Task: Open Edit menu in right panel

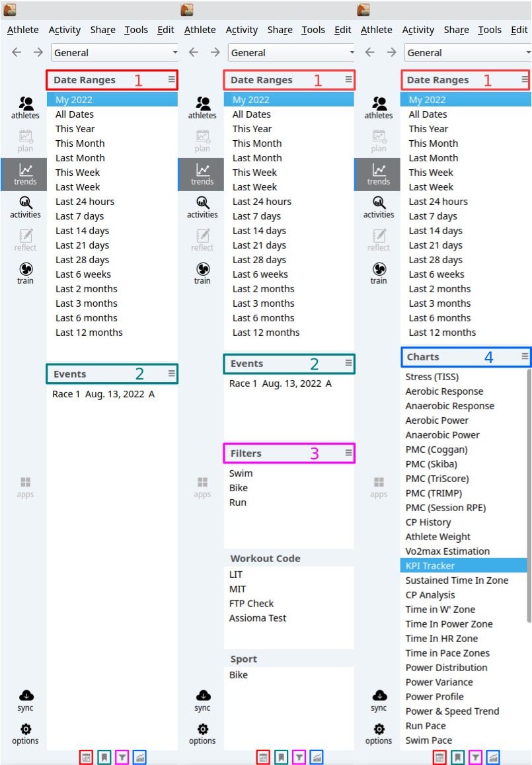Action: [x=519, y=30]
